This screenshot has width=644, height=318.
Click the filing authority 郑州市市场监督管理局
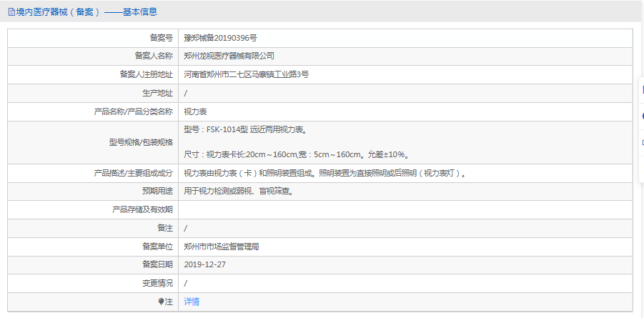point(221,247)
